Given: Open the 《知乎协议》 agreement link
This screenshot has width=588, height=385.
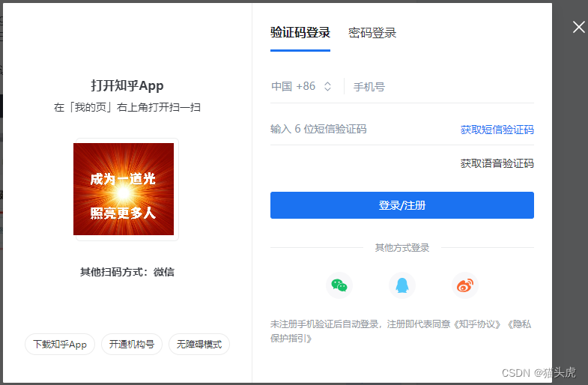Looking at the screenshot, I should pyautogui.click(x=476, y=324).
